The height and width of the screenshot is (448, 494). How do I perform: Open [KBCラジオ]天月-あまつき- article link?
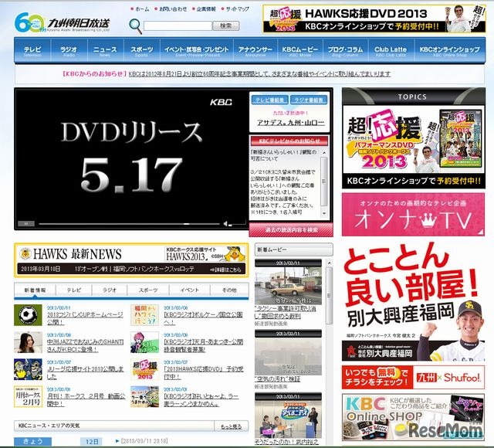(x=203, y=345)
